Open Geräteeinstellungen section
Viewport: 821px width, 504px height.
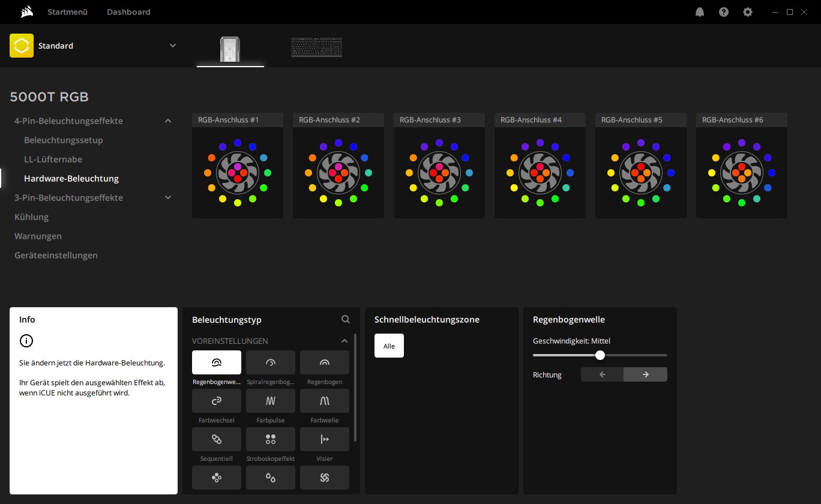[56, 256]
